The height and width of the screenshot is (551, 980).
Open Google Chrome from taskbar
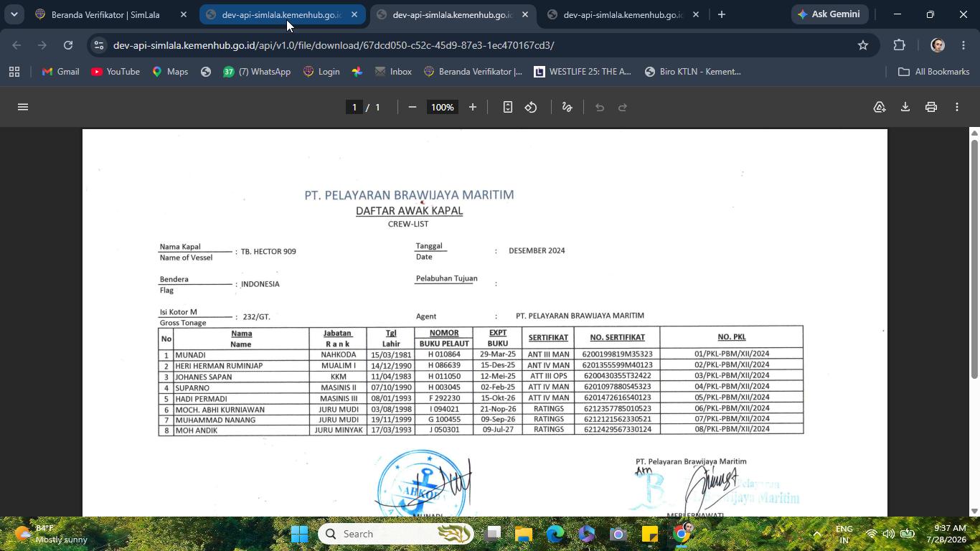click(x=682, y=534)
